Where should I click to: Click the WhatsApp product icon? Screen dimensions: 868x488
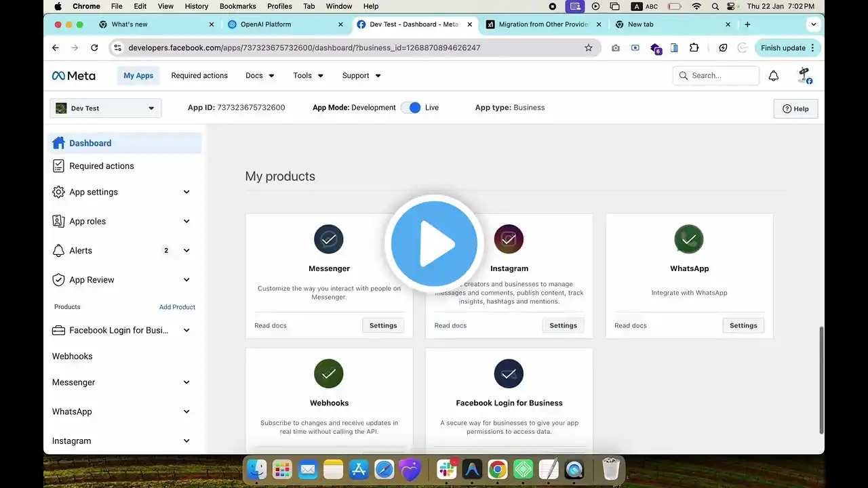[x=689, y=239]
